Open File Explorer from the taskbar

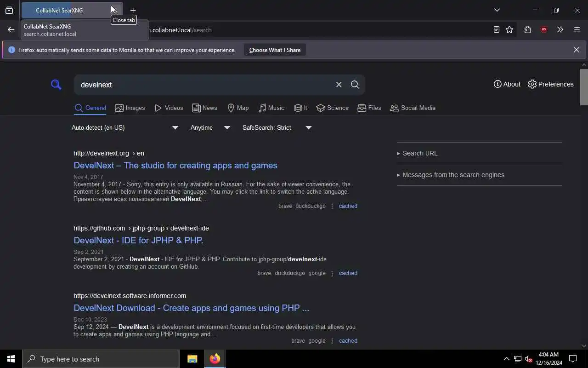tap(192, 359)
